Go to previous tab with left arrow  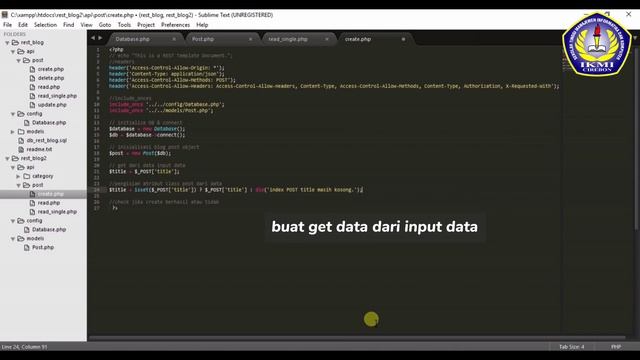(x=93, y=38)
